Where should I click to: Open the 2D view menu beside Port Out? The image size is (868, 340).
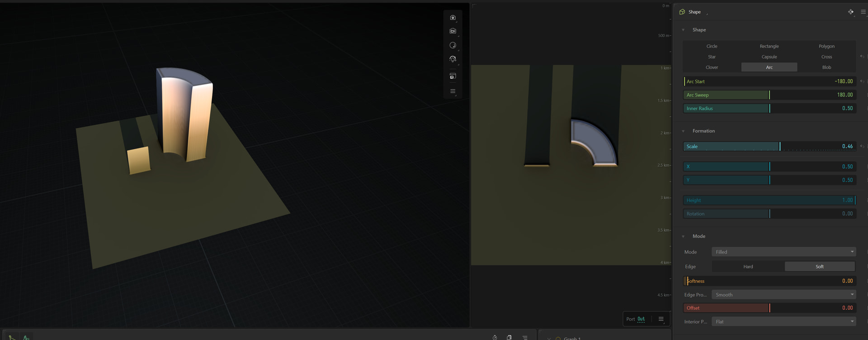(x=661, y=319)
